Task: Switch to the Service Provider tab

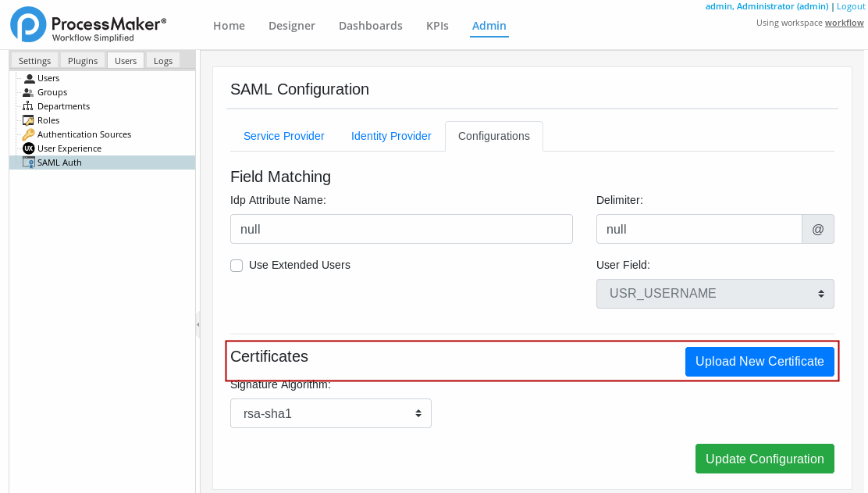Action: pyautogui.click(x=283, y=136)
